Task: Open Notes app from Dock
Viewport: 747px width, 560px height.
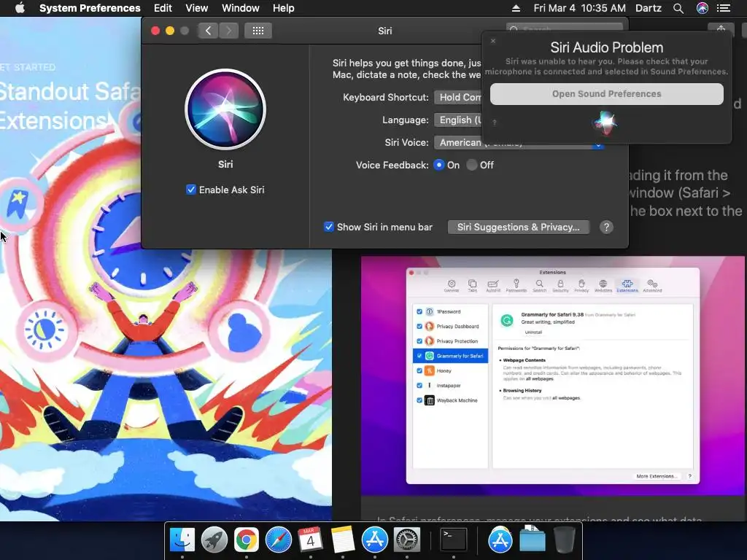Action: pos(343,540)
